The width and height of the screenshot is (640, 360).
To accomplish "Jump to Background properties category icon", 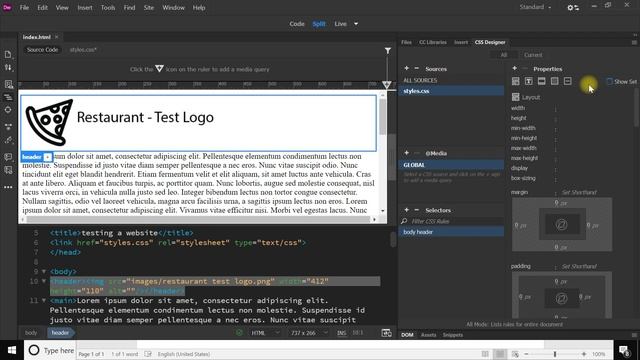I will pyautogui.click(x=555, y=81).
